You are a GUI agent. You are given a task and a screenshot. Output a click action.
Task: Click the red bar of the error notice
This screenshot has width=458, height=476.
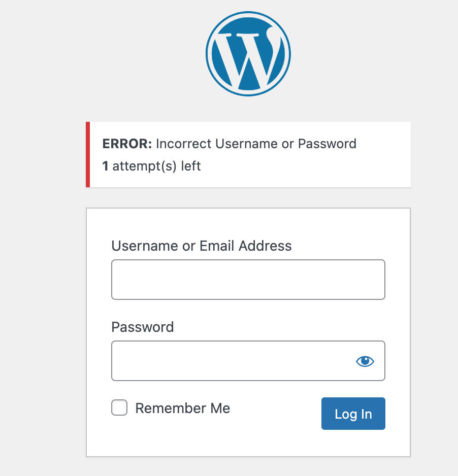tap(88, 154)
